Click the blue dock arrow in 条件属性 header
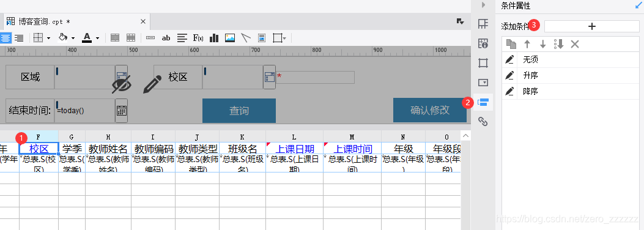Viewport: 644px width, 230px height. click(638, 6)
